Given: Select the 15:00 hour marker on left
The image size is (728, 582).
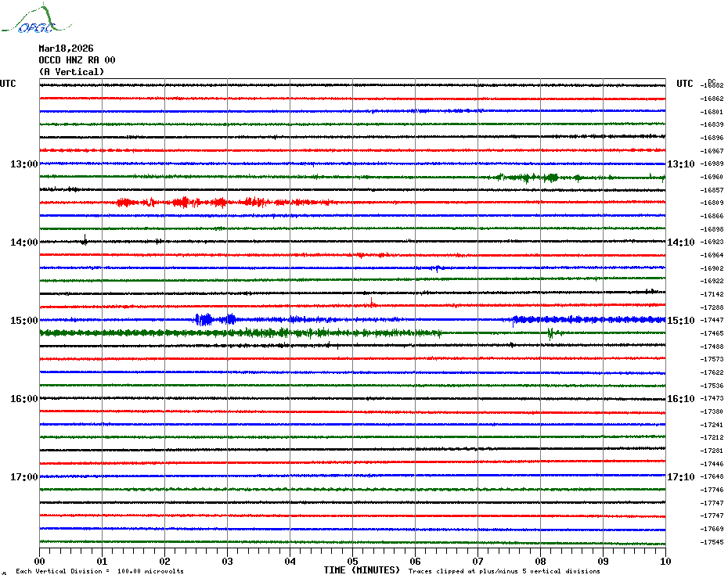Looking at the screenshot, I should 23,321.
